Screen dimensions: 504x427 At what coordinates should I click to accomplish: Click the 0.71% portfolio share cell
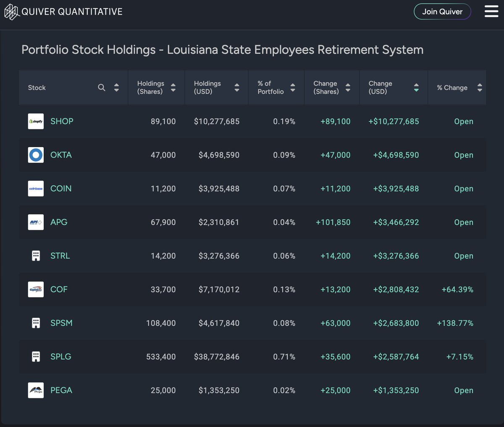click(x=284, y=357)
